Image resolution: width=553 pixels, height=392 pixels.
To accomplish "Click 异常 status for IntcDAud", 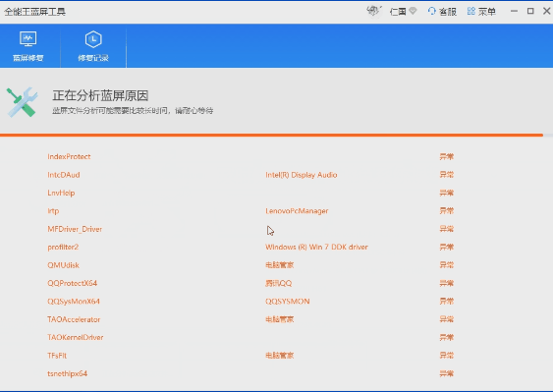I will click(x=447, y=175).
